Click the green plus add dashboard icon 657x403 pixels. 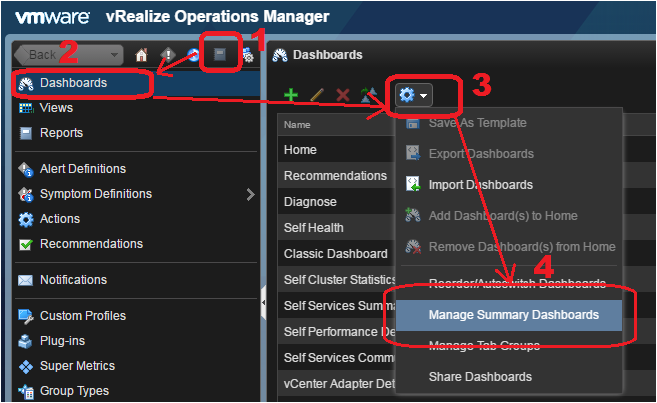click(291, 95)
